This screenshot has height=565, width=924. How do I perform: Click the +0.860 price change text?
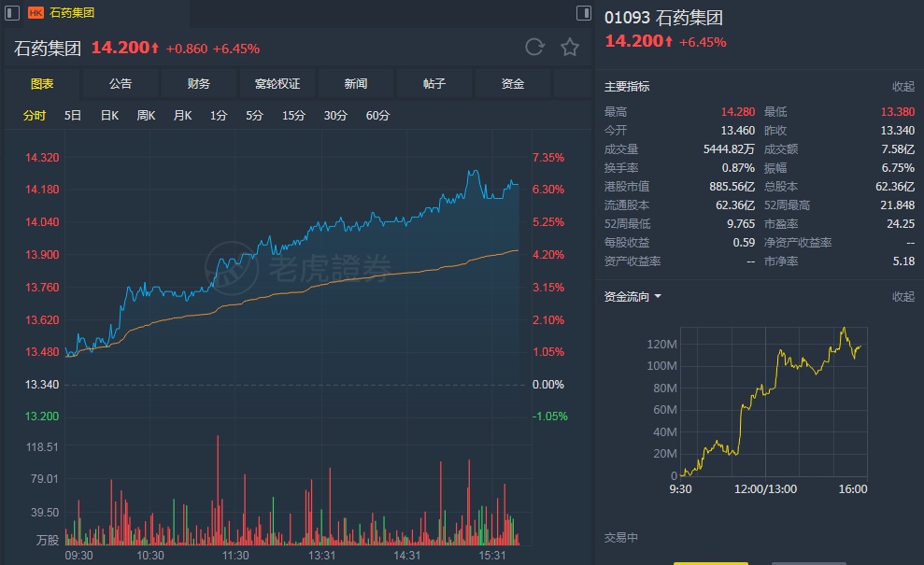click(x=186, y=49)
